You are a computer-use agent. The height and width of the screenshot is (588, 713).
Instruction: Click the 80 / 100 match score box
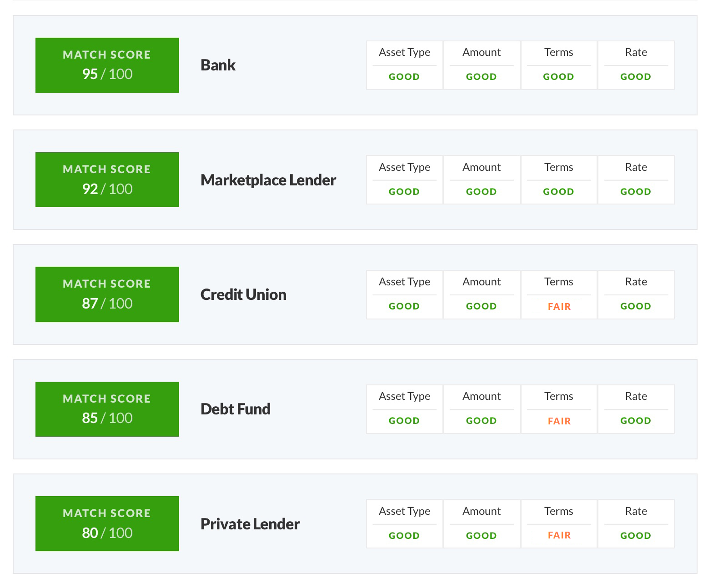[107, 524]
